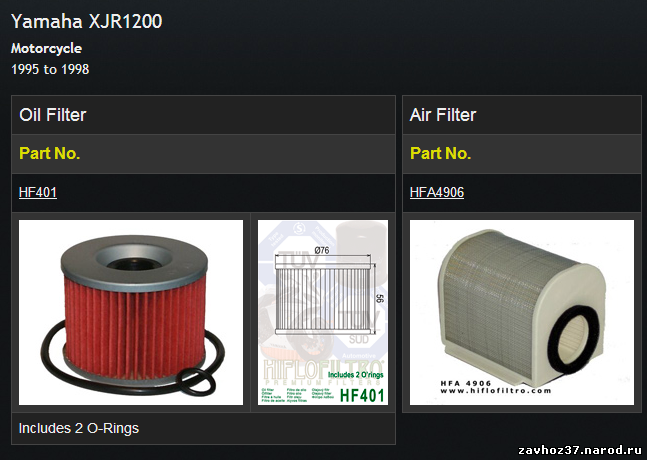Click the Includes 2 O'rings green diagram text

[355, 375]
